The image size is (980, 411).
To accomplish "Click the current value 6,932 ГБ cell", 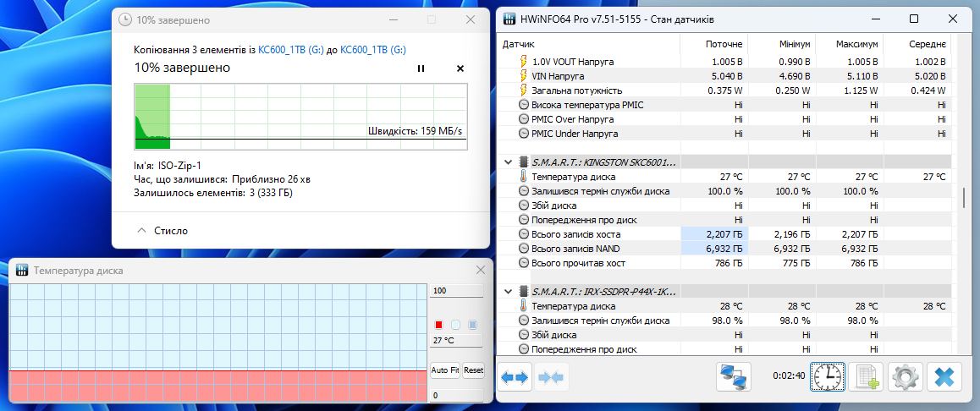I will pyautogui.click(x=714, y=249).
